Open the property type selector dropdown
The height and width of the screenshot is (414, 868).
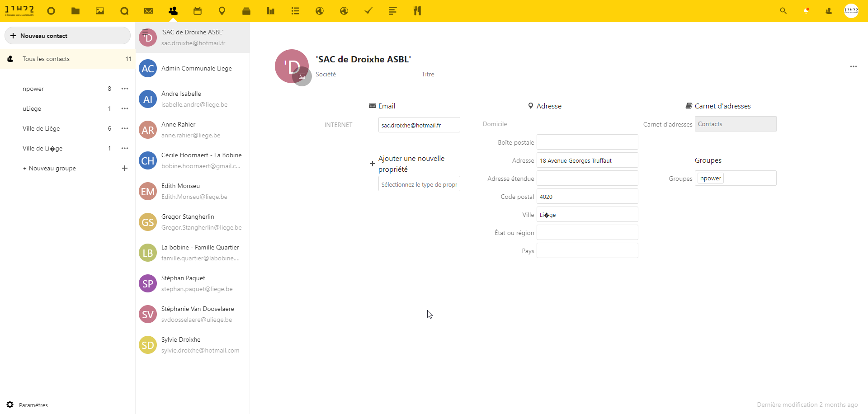point(419,184)
